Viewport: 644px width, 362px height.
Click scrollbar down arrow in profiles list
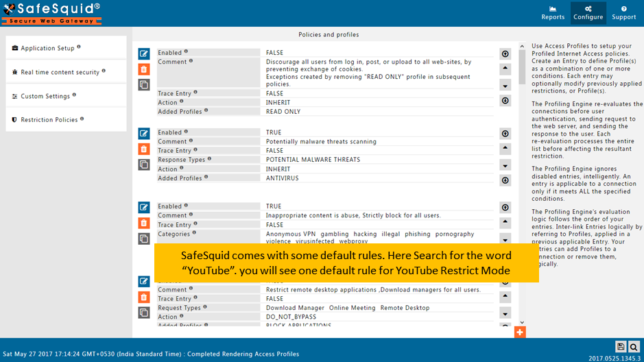click(522, 323)
